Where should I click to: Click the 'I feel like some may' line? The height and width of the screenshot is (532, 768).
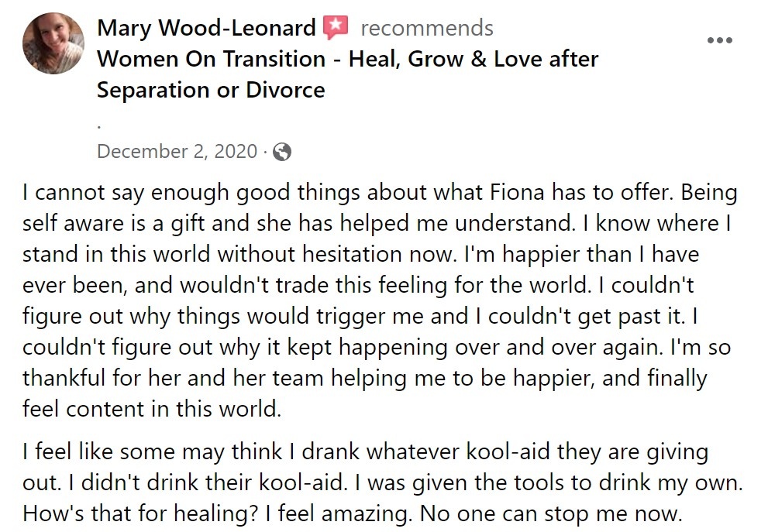(x=365, y=451)
